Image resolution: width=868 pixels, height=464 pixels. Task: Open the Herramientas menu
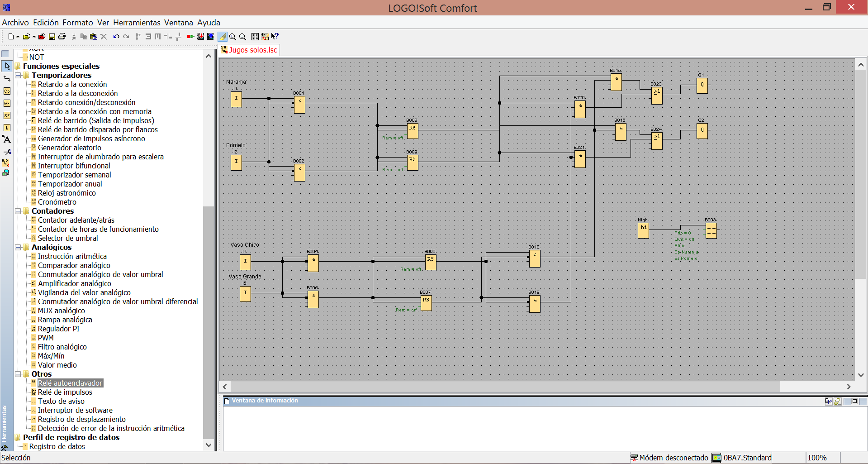tap(137, 23)
